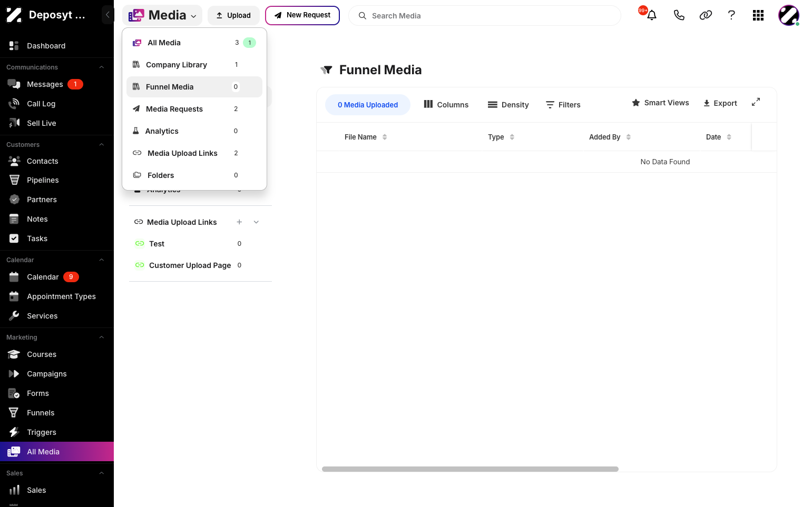Click the Search Media field
Image resolution: width=812 pixels, height=507 pixels.
point(485,16)
